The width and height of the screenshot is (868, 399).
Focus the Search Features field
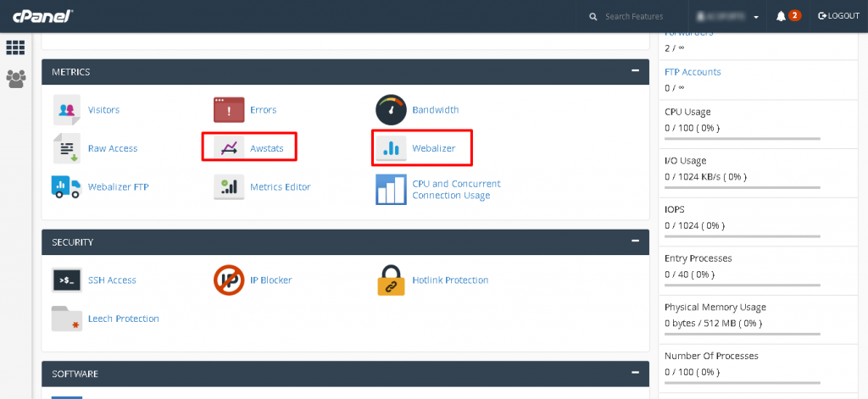tap(634, 17)
